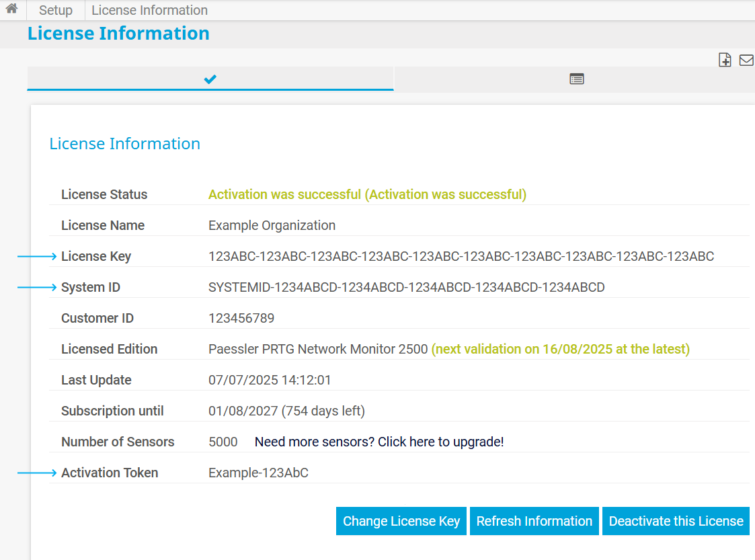Click Refresh Information
This screenshot has height=560, width=755.
click(x=534, y=521)
